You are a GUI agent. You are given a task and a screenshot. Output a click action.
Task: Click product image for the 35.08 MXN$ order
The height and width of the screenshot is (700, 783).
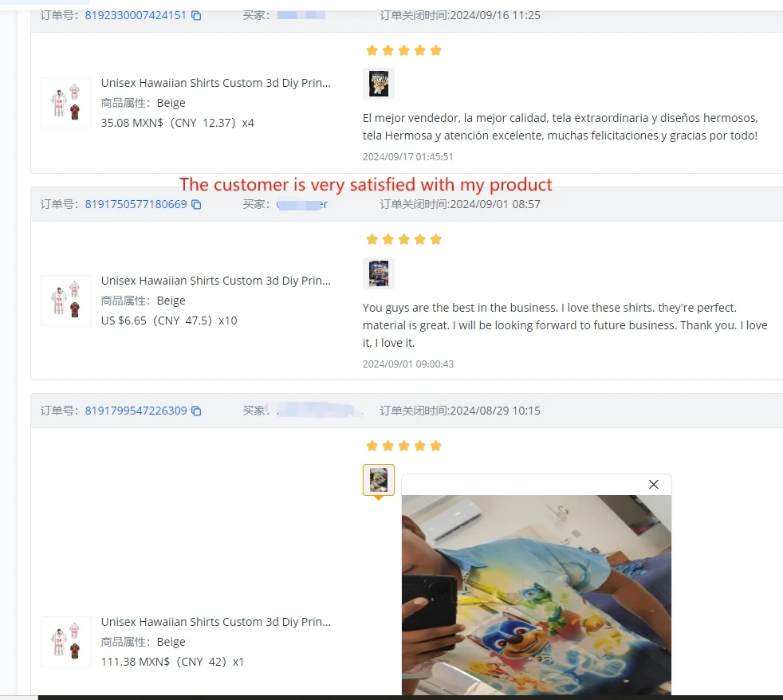66,103
